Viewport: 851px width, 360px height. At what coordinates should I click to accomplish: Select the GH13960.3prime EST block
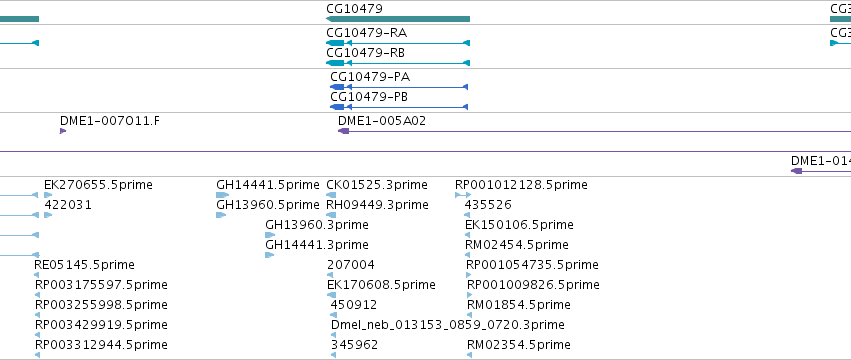[270, 235]
